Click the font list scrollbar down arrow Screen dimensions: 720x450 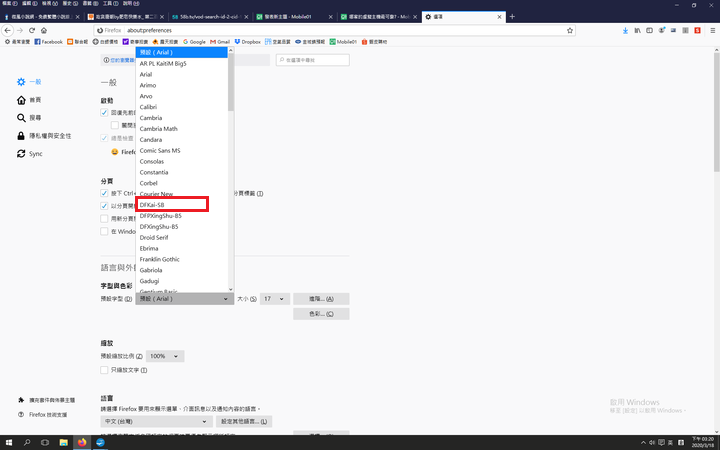(x=231, y=289)
